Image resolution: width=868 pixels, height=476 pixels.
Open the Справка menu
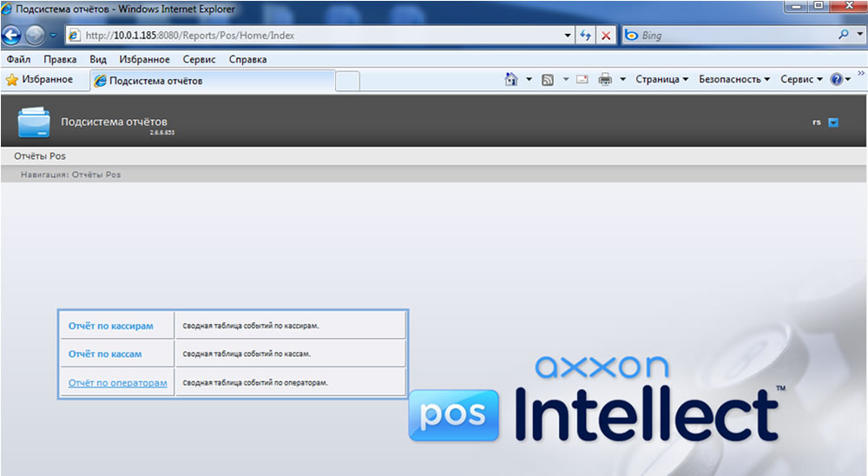[x=247, y=59]
